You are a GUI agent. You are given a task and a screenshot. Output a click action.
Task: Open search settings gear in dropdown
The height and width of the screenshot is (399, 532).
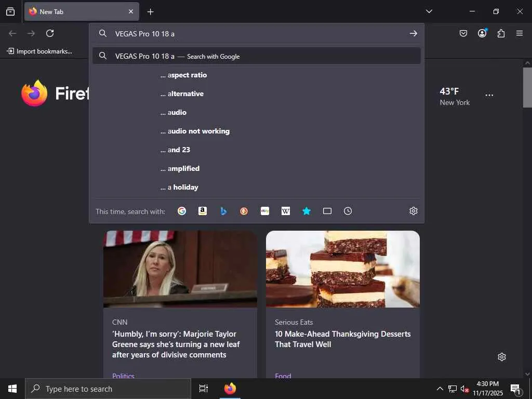(x=413, y=211)
